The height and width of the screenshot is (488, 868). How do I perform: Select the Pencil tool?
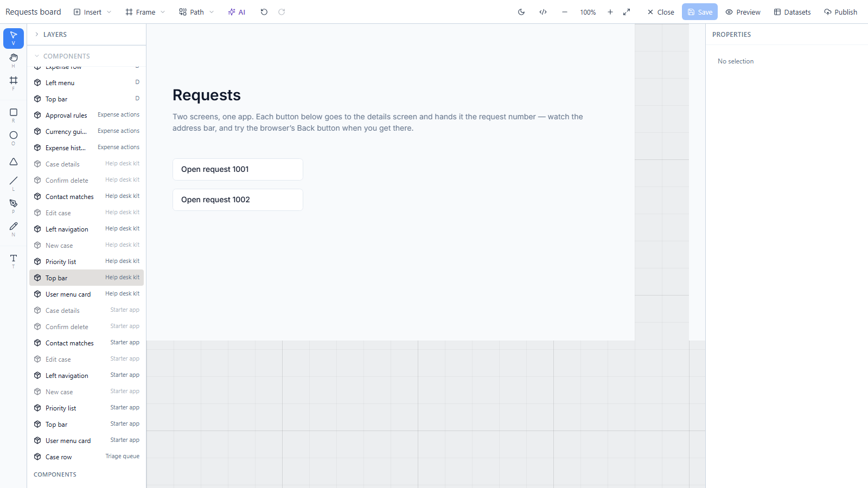click(14, 229)
